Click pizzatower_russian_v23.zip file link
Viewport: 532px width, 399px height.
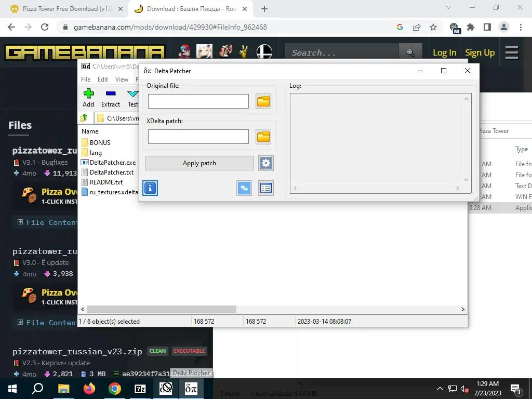click(77, 352)
